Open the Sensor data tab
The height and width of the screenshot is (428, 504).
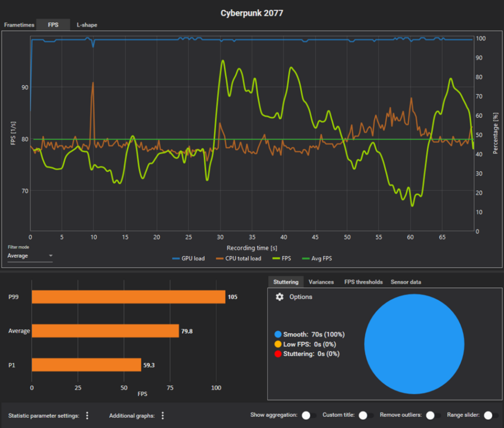click(x=405, y=282)
